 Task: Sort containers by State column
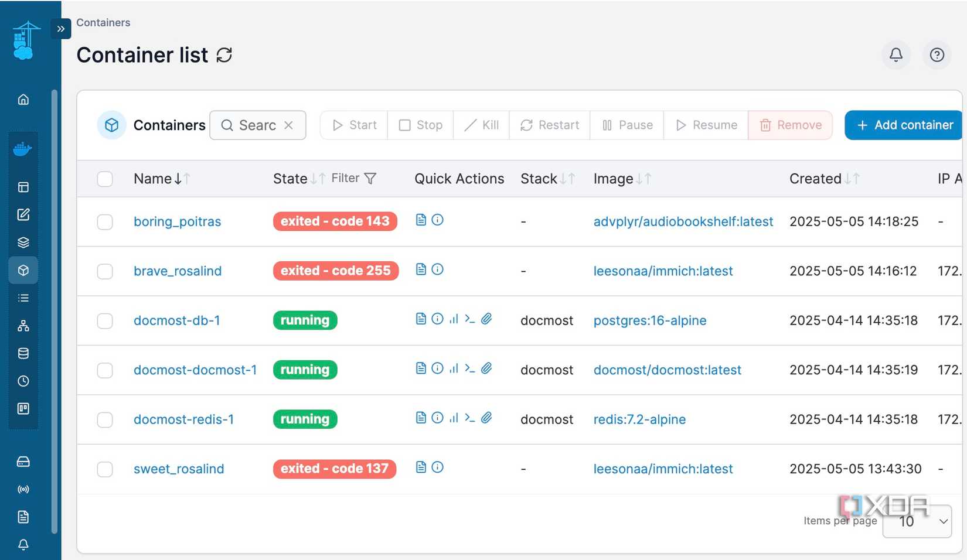299,179
